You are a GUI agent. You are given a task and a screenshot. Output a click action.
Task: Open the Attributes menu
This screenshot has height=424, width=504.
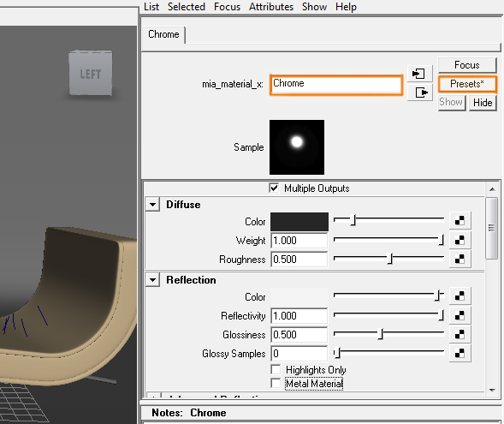tap(271, 7)
